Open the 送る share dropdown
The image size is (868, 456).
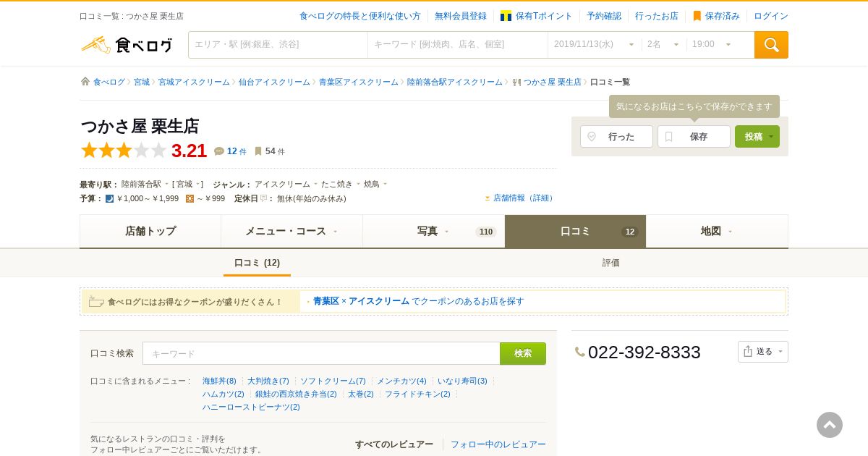point(763,352)
